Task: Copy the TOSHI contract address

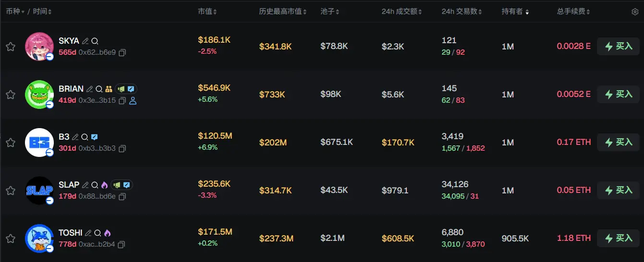Action: 122,245
